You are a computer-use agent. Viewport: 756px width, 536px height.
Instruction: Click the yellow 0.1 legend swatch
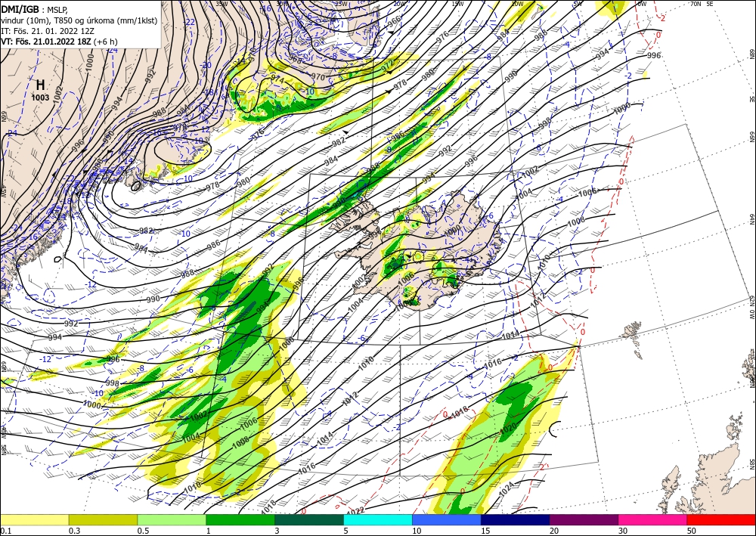pos(35,519)
